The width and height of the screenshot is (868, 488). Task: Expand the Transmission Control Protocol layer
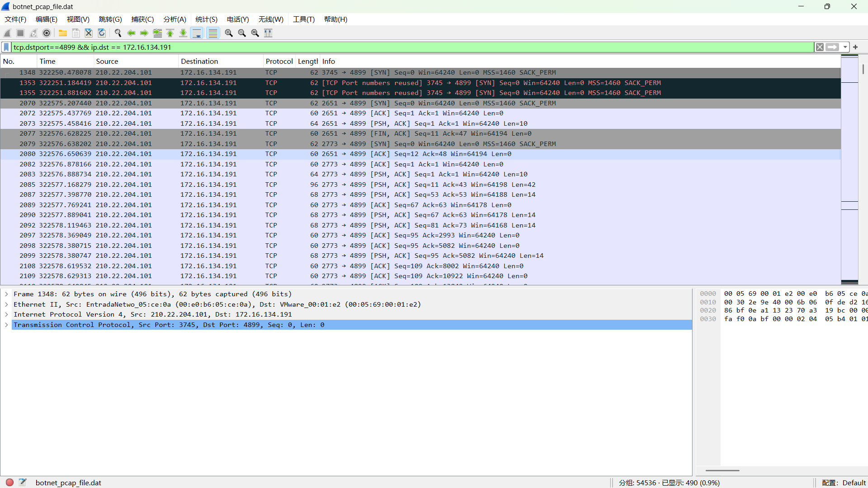click(6, 325)
